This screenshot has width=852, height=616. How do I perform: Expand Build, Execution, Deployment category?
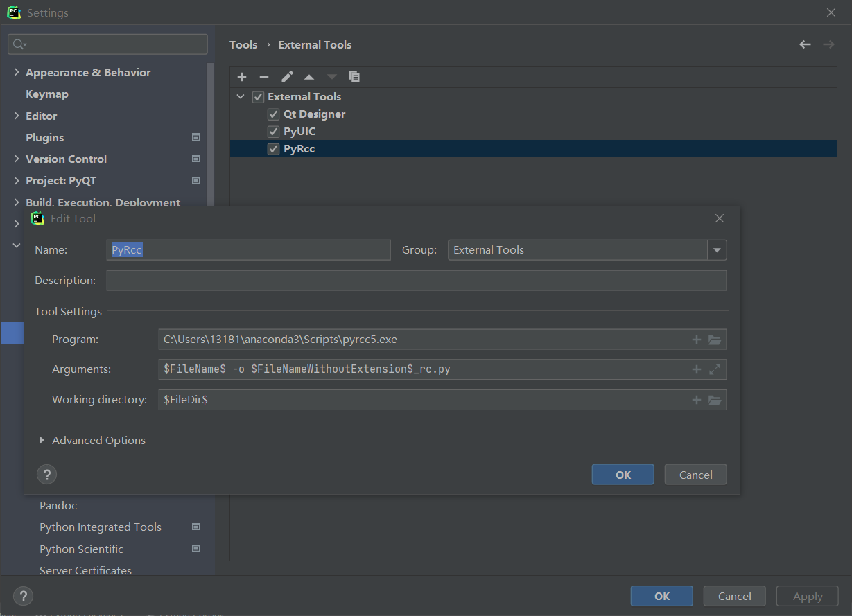[x=17, y=202]
